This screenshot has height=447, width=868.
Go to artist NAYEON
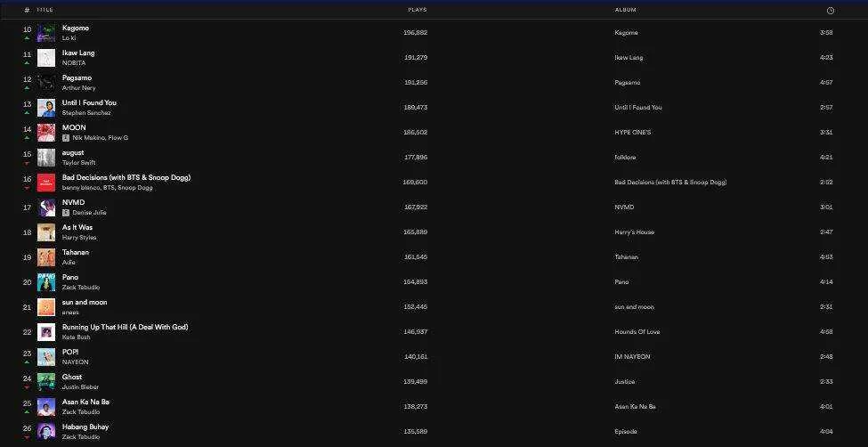(x=76, y=362)
